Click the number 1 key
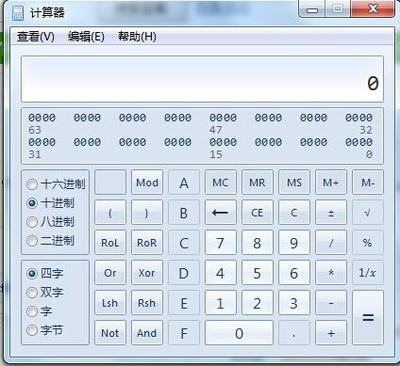 point(221,303)
